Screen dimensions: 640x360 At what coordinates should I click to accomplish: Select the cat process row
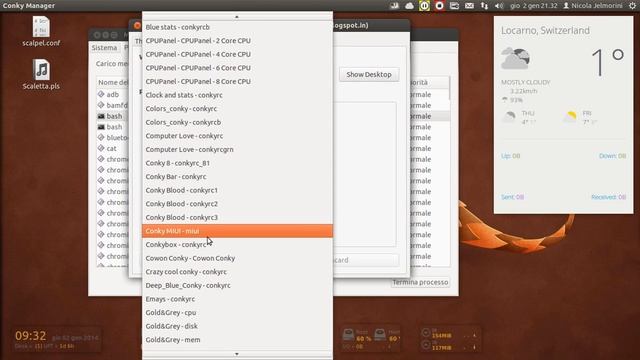click(x=113, y=149)
